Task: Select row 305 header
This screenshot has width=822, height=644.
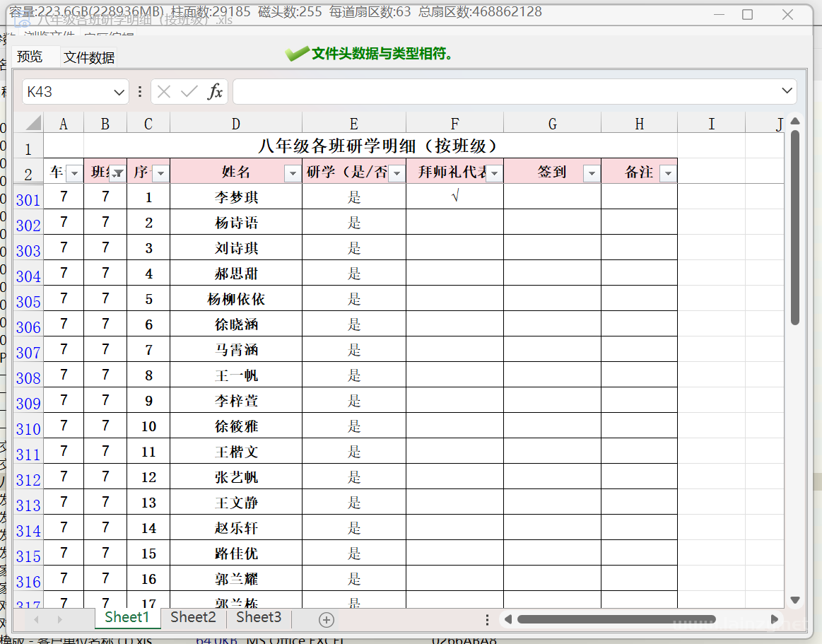Action: click(28, 302)
